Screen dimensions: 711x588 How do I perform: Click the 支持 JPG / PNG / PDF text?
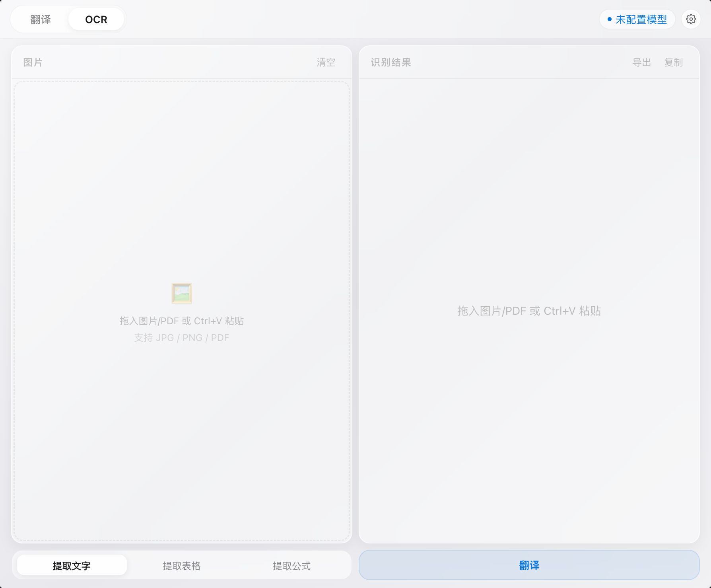pyautogui.click(x=182, y=338)
